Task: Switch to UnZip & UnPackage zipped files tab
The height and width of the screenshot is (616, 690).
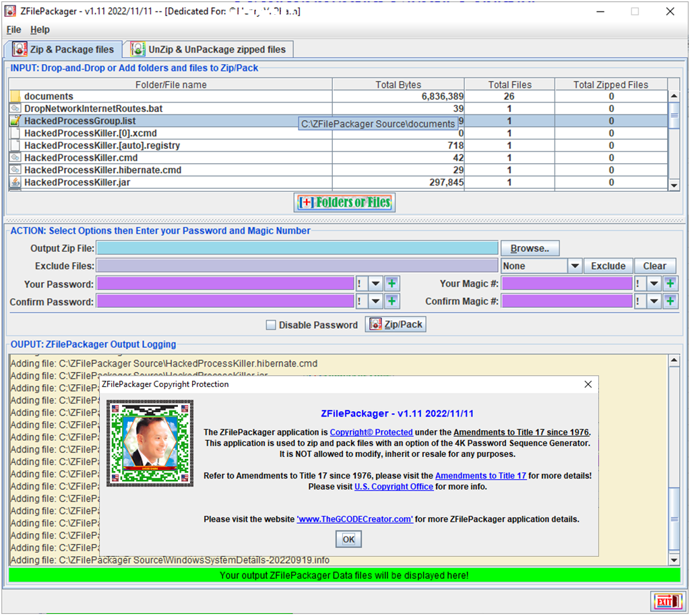Action: click(x=210, y=49)
